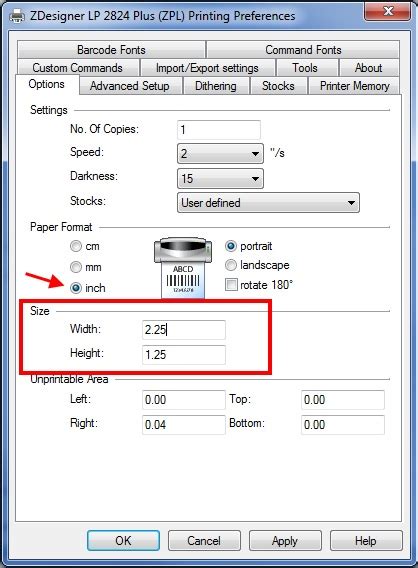Open the Dithering tab
This screenshot has height=568, width=418.
216,86
